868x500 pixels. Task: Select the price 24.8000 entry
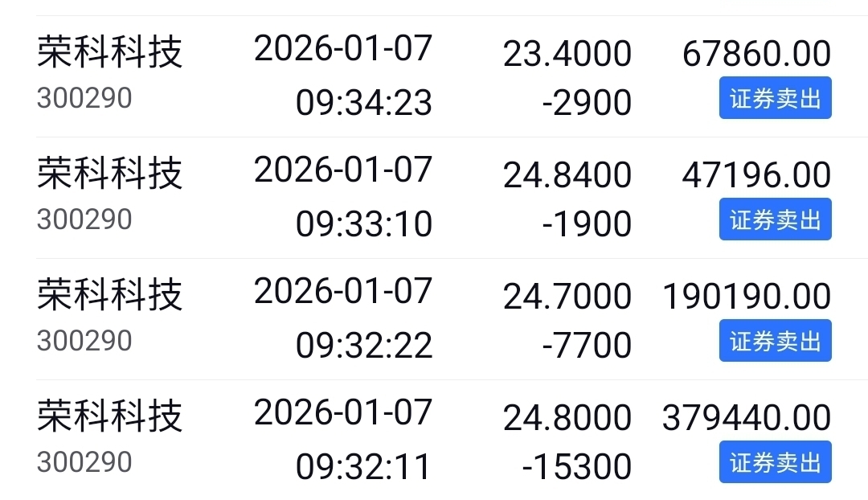click(x=567, y=417)
